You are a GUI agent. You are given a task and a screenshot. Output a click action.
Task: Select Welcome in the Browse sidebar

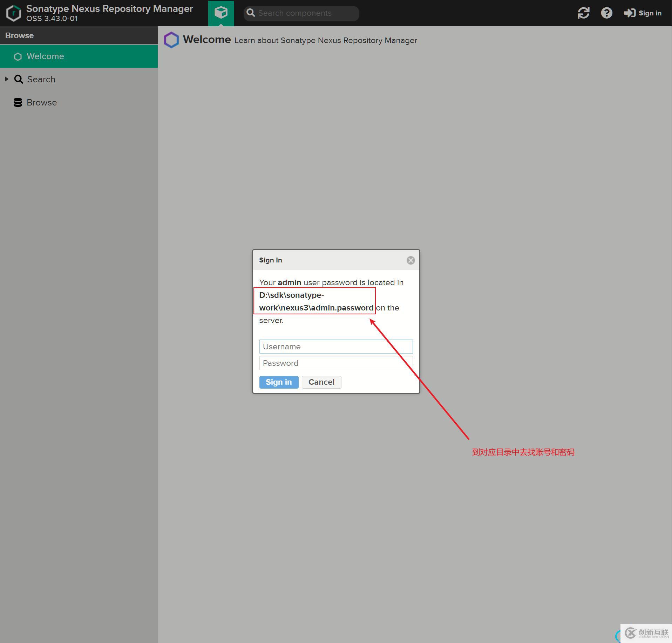(x=79, y=56)
